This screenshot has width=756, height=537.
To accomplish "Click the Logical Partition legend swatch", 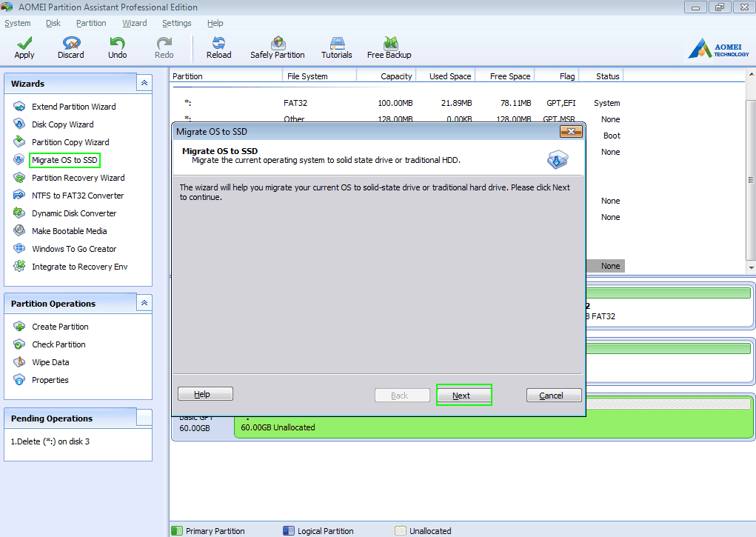I will (x=288, y=531).
